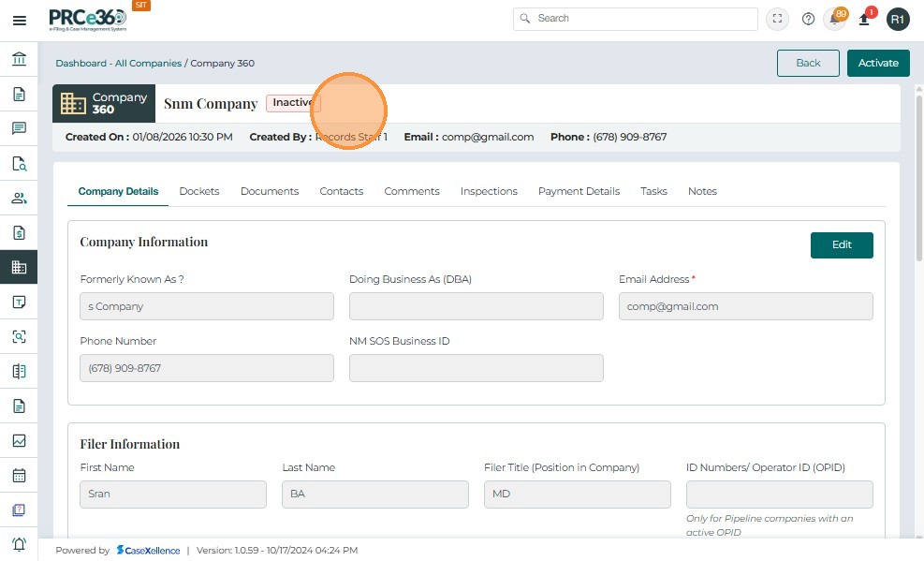Open the Payment Details tab
This screenshot has height=561, width=924.
point(579,191)
